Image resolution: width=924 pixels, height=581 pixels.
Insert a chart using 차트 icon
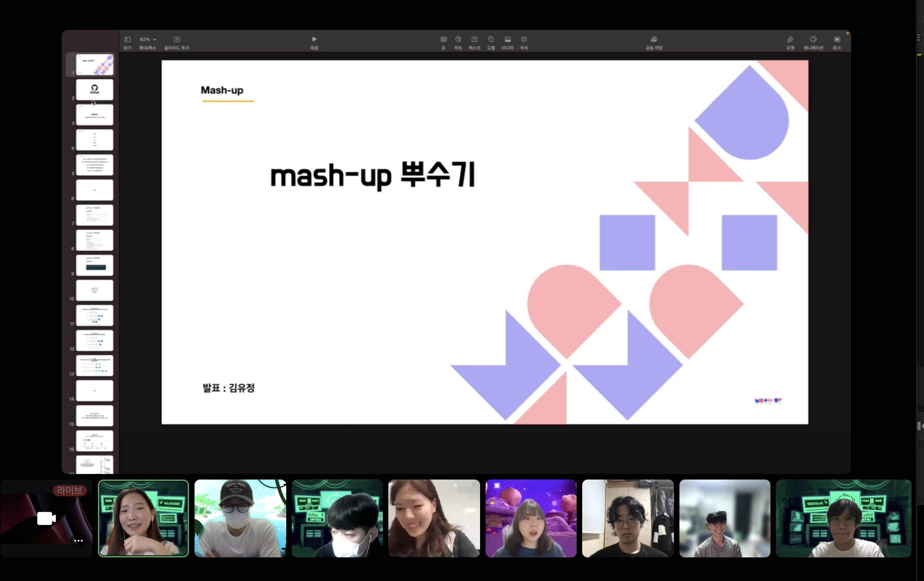458,40
